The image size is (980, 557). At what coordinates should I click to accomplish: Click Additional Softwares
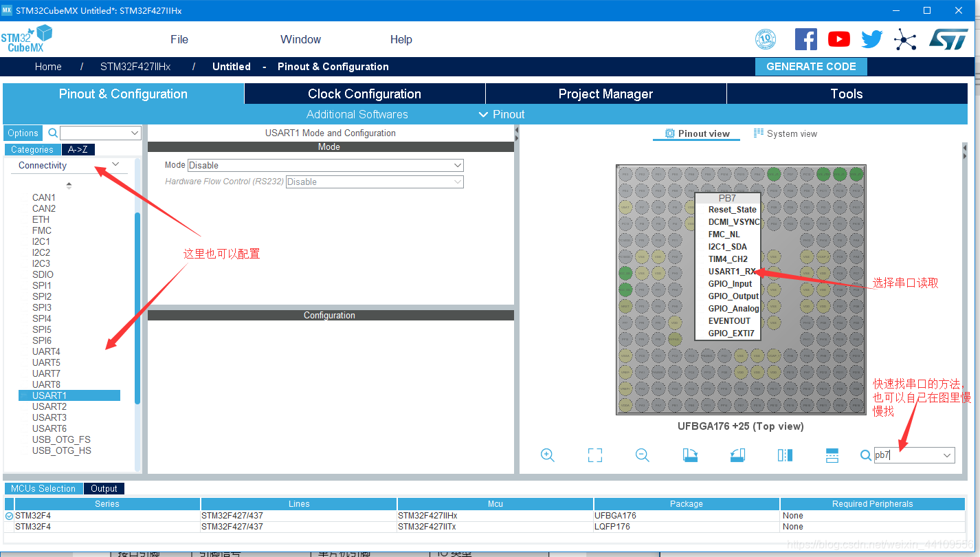pyautogui.click(x=357, y=114)
